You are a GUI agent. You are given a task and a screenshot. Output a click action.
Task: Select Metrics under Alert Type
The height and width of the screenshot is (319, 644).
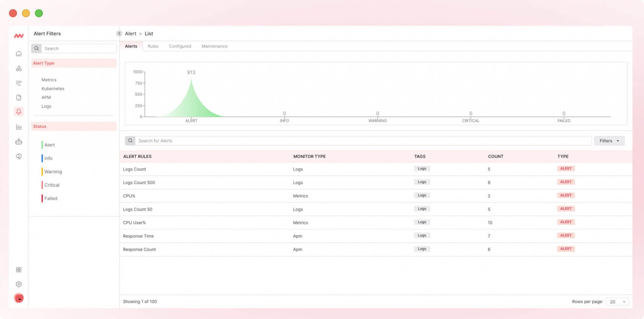tap(49, 80)
